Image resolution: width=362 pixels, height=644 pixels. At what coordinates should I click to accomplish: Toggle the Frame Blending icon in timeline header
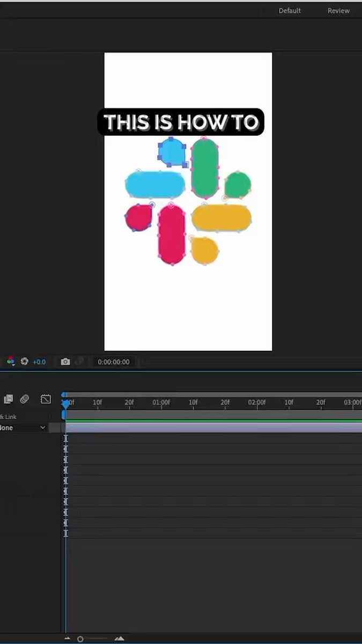point(9,399)
